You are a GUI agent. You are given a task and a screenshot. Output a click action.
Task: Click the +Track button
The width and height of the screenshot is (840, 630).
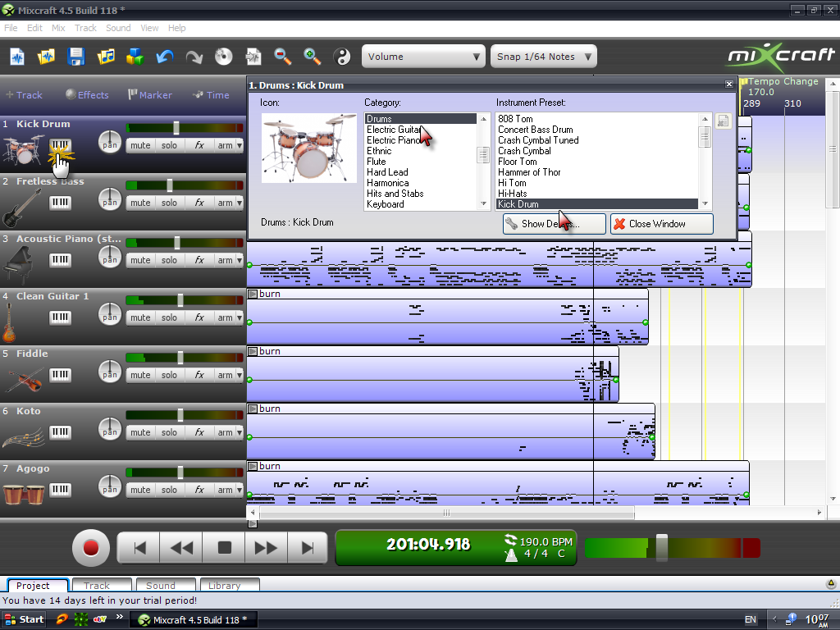coord(24,95)
